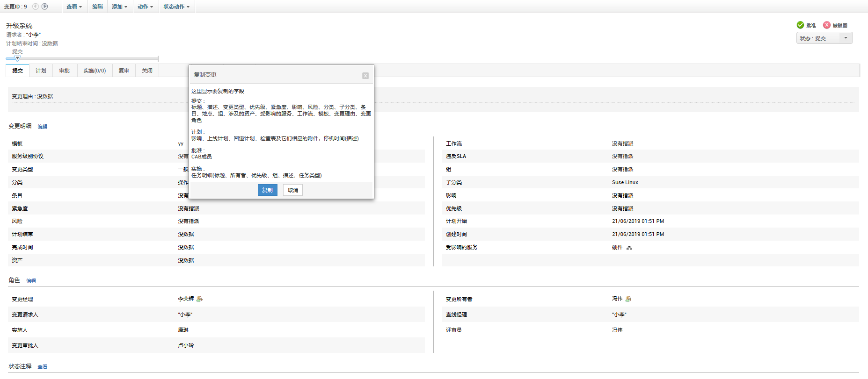Click 查看 link next to 状态注释
Viewport: 868px width, 379px height.
tap(43, 367)
